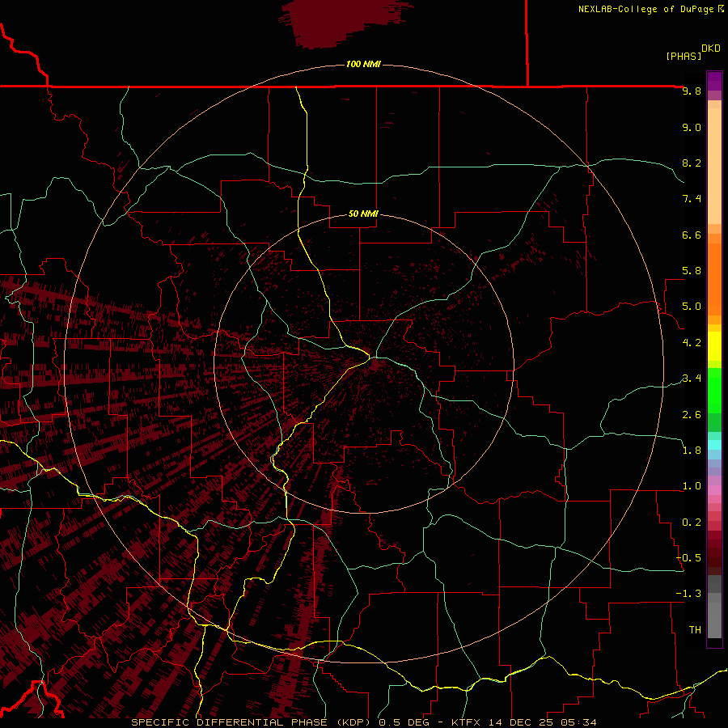Click the KTFX radar site identifier

[x=467, y=722]
